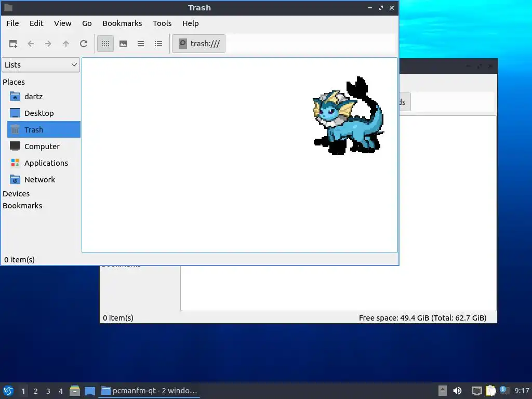This screenshot has height=399, width=532.
Task: Minimize the Trash window
Action: point(370,8)
